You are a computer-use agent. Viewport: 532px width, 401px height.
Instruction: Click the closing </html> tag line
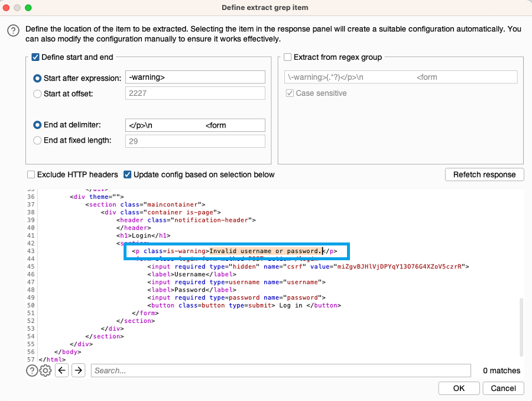52,360
